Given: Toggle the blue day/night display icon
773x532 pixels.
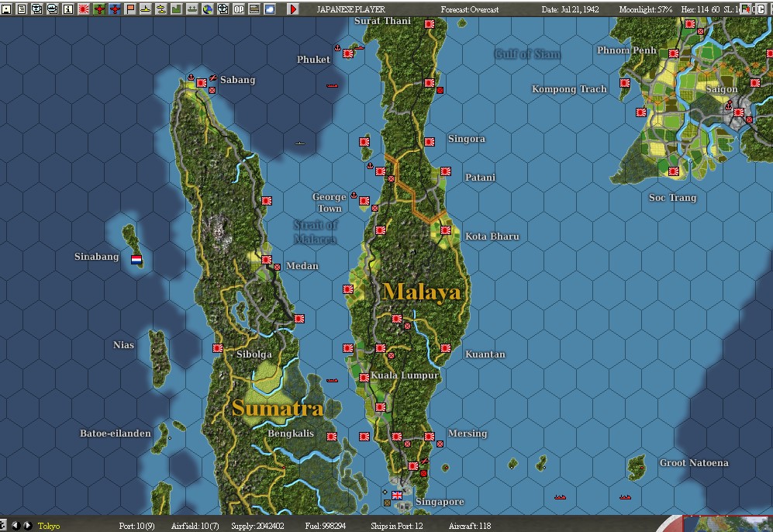Looking at the screenshot, I should tap(269, 7).
